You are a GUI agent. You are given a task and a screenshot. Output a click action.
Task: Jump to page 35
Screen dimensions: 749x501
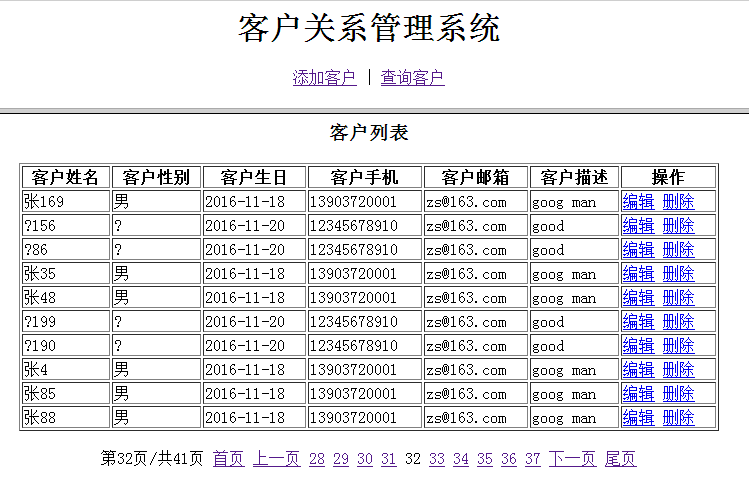[x=484, y=459]
